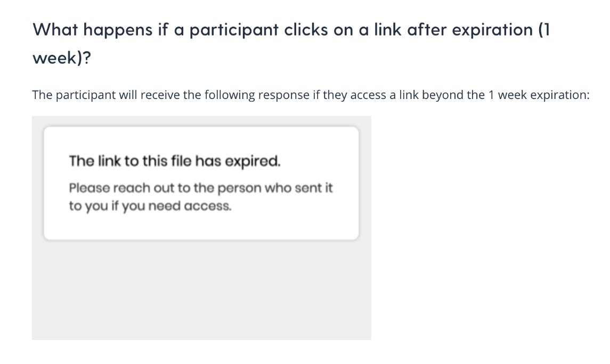610x364 pixels.
Task: Click "to you if you need access." line
Action: [150, 206]
